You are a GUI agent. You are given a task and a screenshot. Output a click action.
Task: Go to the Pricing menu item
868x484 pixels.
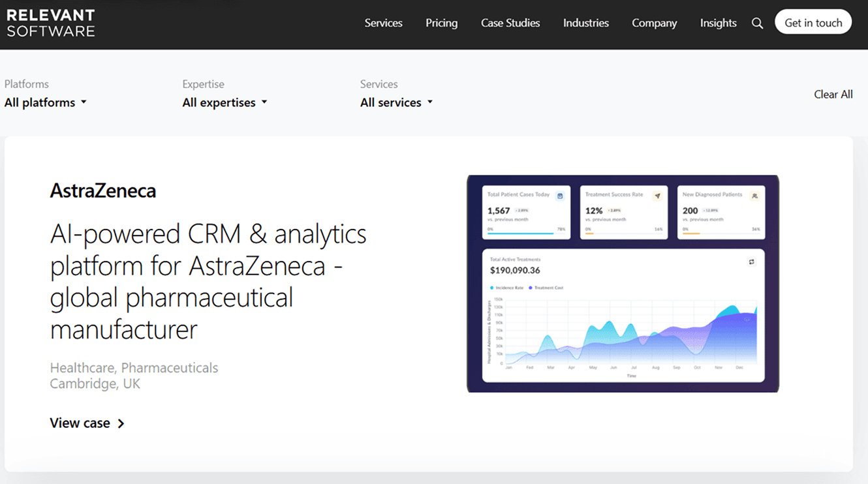(x=441, y=23)
